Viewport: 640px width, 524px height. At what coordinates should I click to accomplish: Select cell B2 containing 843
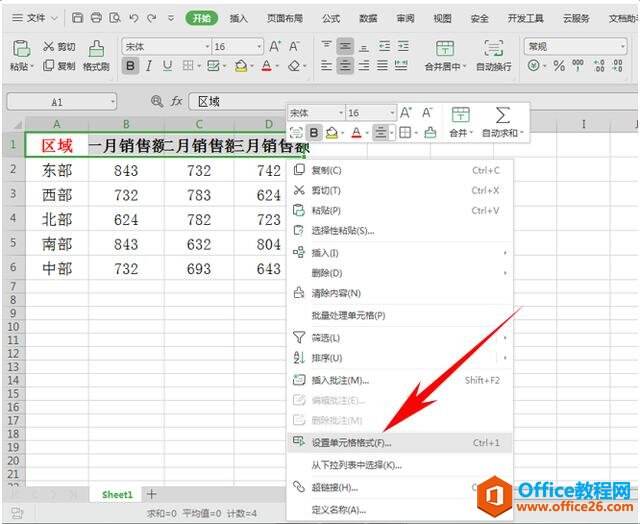pyautogui.click(x=126, y=170)
